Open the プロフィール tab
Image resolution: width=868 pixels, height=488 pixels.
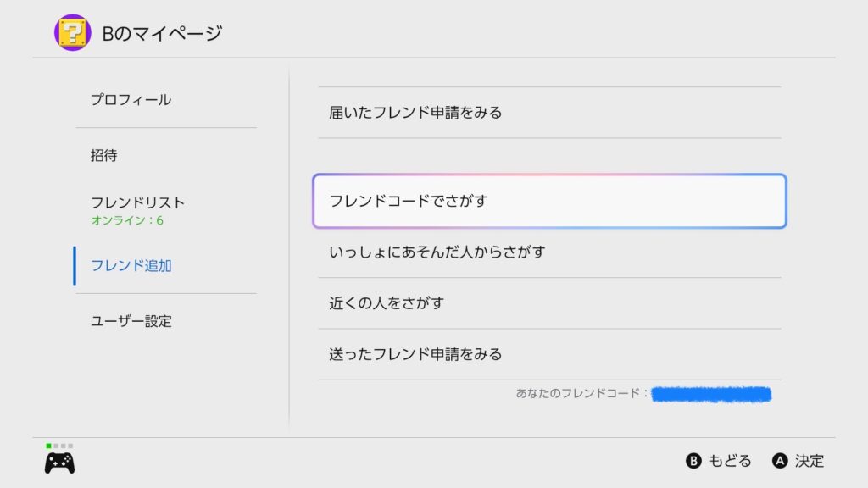click(131, 100)
